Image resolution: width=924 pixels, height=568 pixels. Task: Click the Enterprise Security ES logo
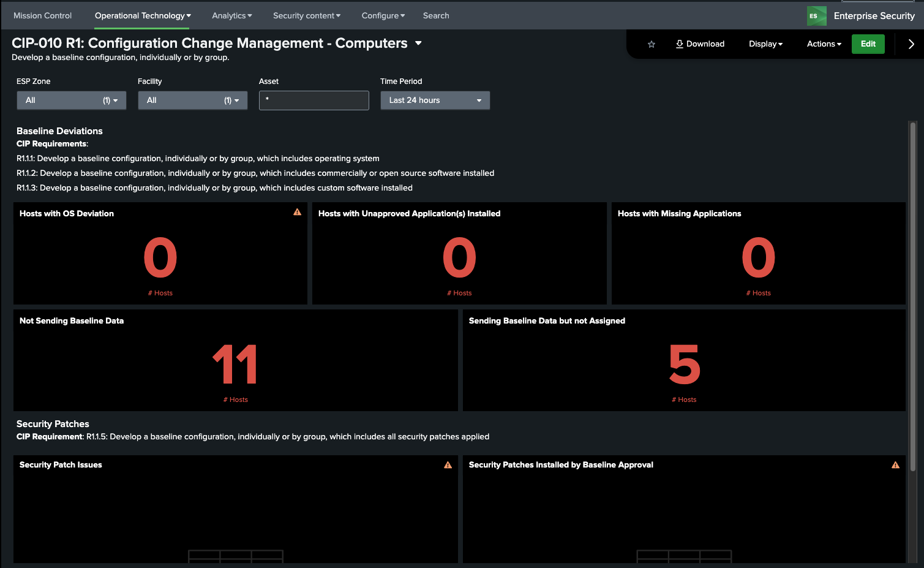coord(816,16)
